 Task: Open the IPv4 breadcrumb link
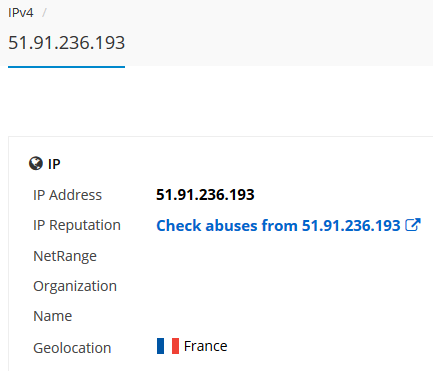[21, 13]
